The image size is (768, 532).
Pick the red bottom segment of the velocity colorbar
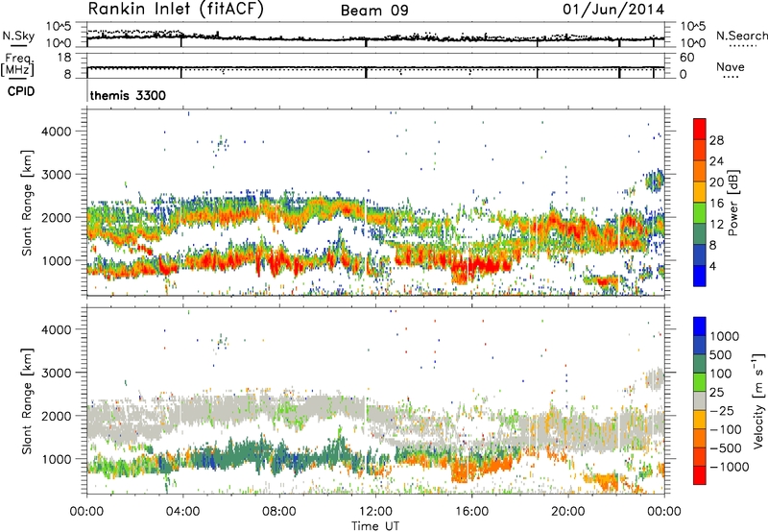point(700,475)
